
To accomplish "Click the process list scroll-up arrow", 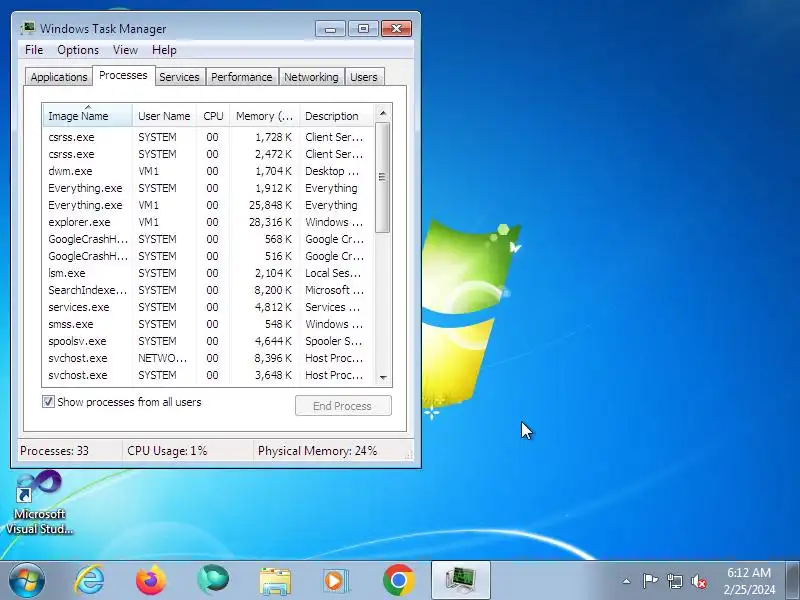I will point(383,113).
